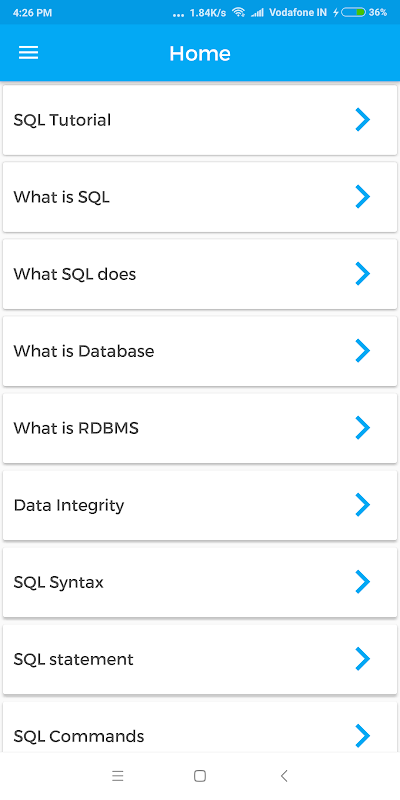The image size is (400, 800).
Task: Tap the chevron next to SQL Syntax
Action: click(x=362, y=582)
